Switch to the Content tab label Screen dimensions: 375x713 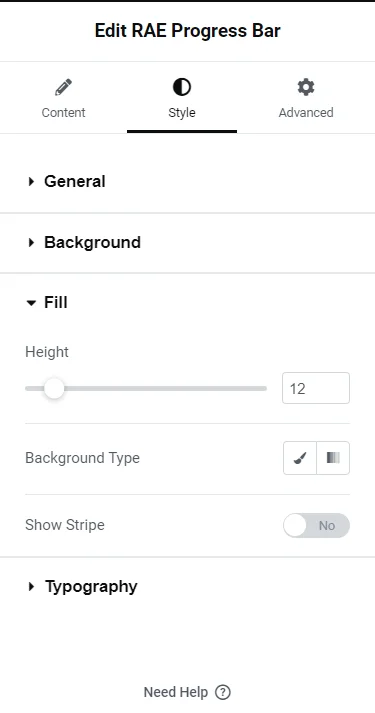point(63,112)
